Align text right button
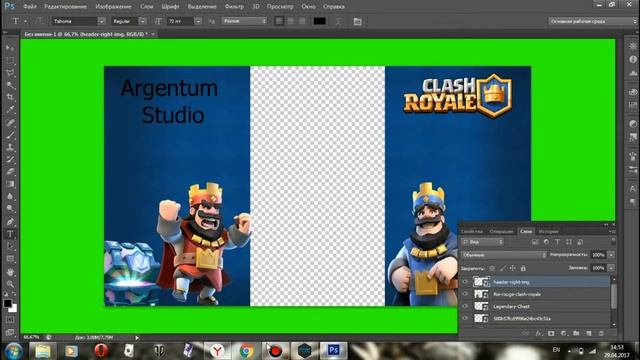This screenshot has width=640, height=360. [x=302, y=21]
